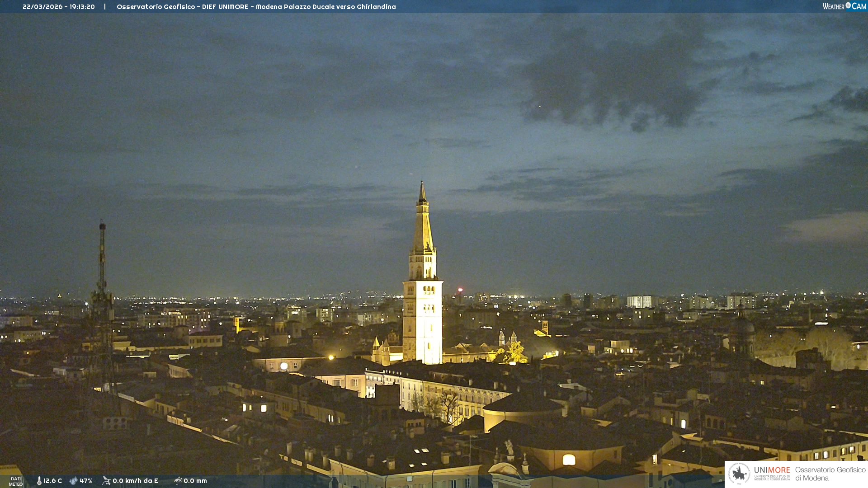This screenshot has height=488, width=868.
Task: Click the 47% humidity value
Action: tap(86, 481)
